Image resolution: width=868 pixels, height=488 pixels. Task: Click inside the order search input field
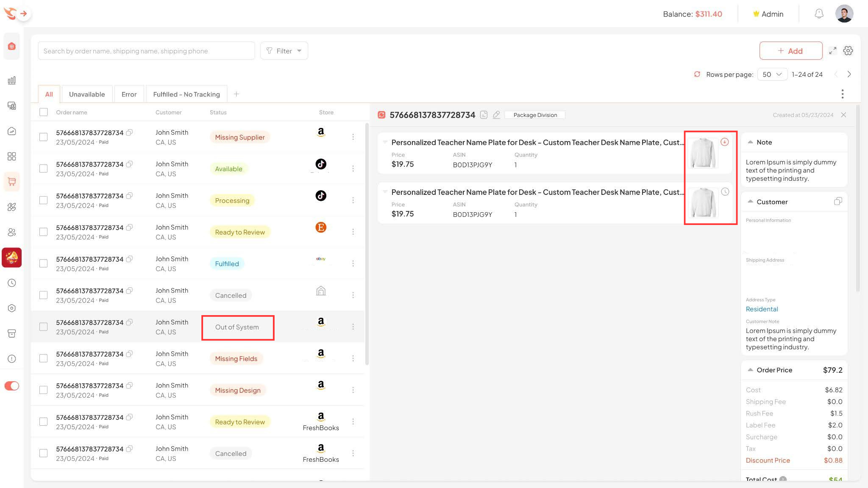click(x=146, y=50)
